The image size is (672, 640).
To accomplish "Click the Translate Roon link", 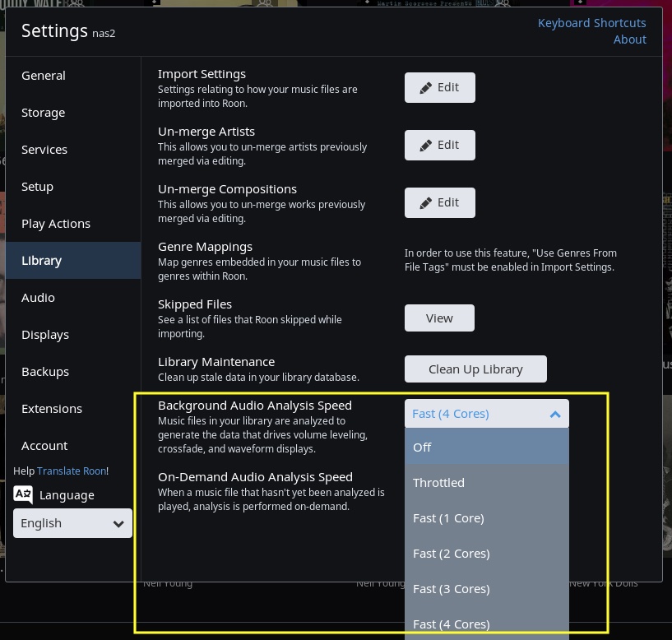I will coord(71,471).
